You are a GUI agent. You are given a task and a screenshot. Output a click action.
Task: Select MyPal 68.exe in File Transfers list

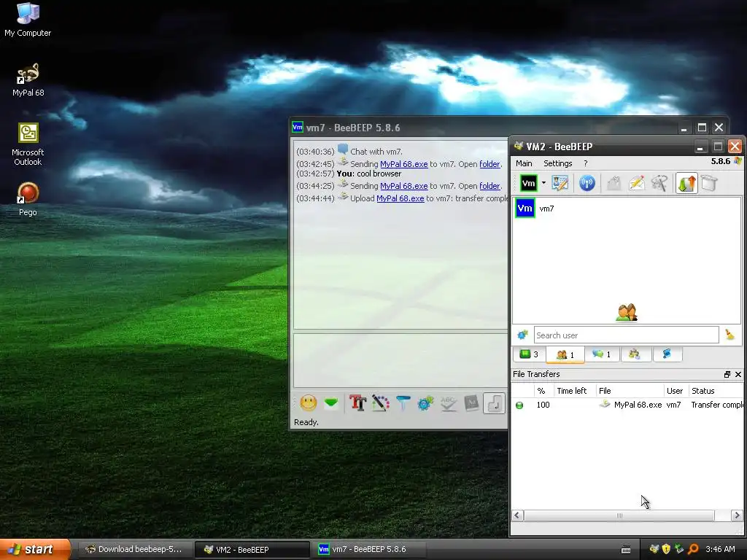click(x=638, y=405)
